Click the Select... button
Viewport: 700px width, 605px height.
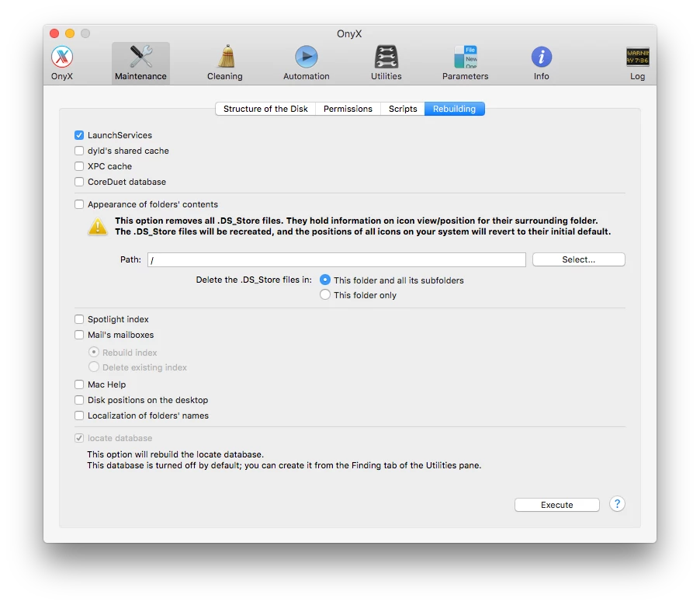[x=579, y=259]
